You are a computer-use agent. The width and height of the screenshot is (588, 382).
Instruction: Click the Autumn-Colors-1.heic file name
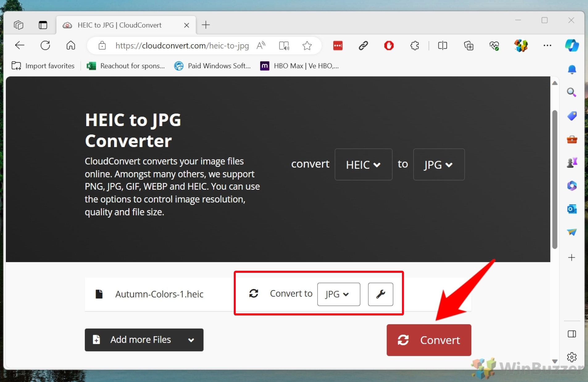(159, 294)
